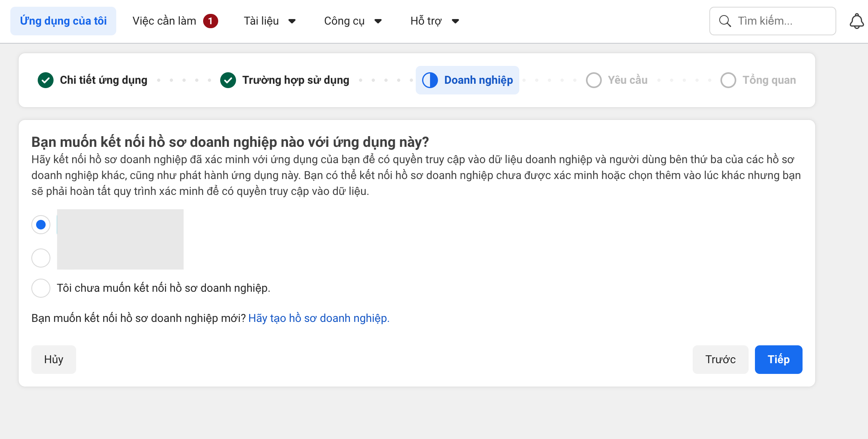Open the Ứng dụng của tôi tab
This screenshot has width=868, height=439.
pos(63,21)
